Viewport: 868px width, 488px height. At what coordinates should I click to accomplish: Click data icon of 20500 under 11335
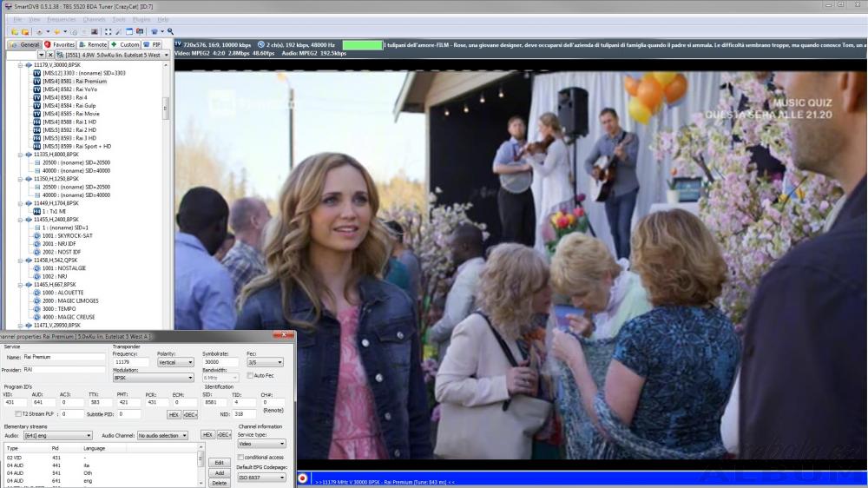(37, 163)
